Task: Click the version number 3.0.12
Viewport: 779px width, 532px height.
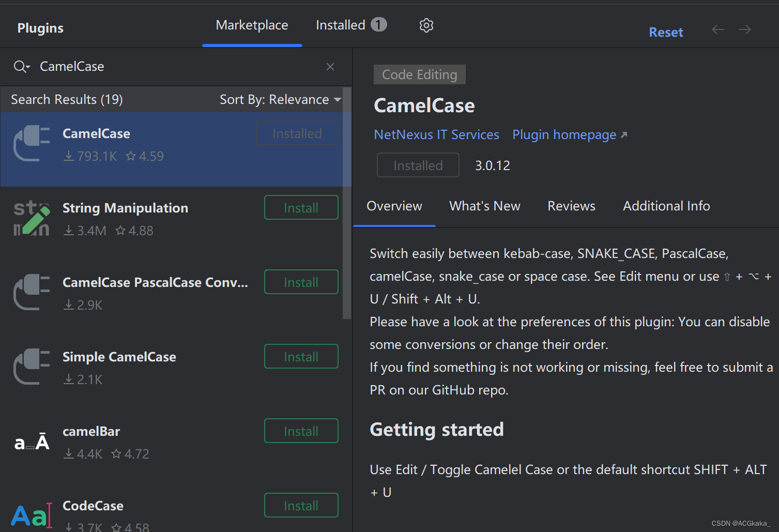Action: [x=493, y=165]
